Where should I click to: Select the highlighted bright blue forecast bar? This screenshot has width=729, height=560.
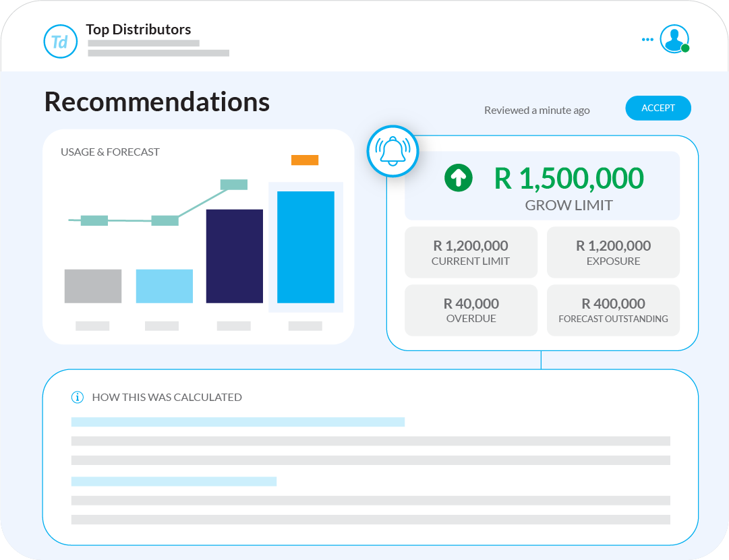[x=305, y=247]
